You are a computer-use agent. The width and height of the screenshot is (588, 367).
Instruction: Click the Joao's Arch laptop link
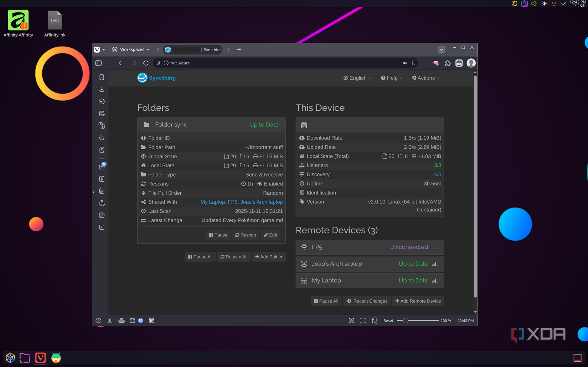coord(261,202)
